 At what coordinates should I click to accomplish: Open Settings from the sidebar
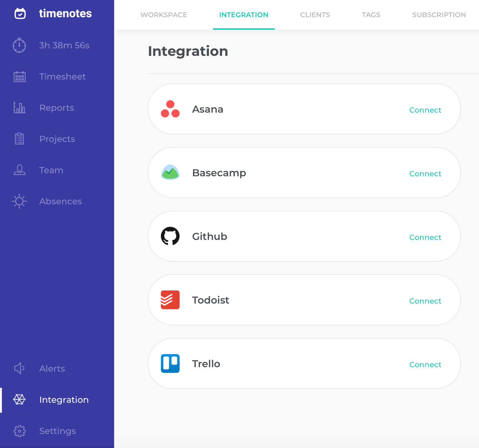point(57,431)
